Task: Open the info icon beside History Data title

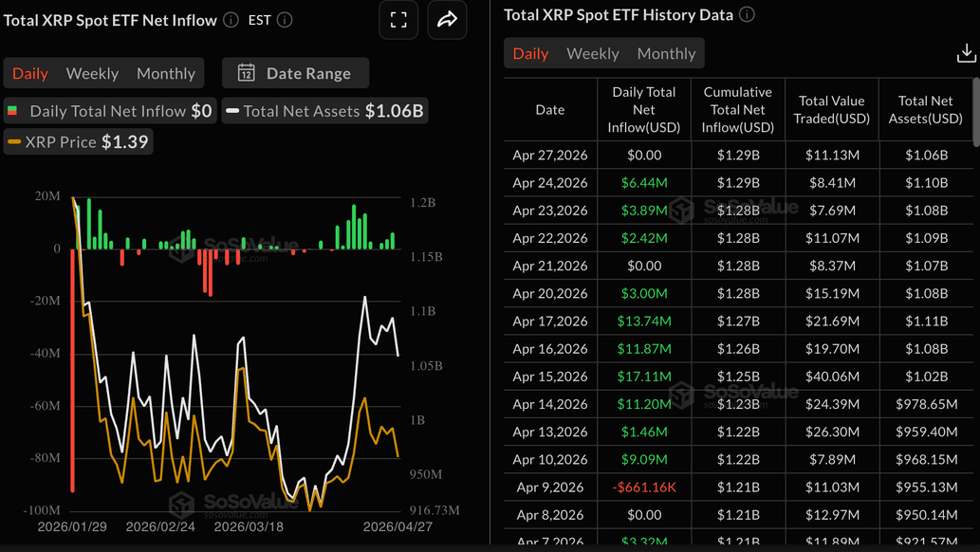Action: click(748, 14)
